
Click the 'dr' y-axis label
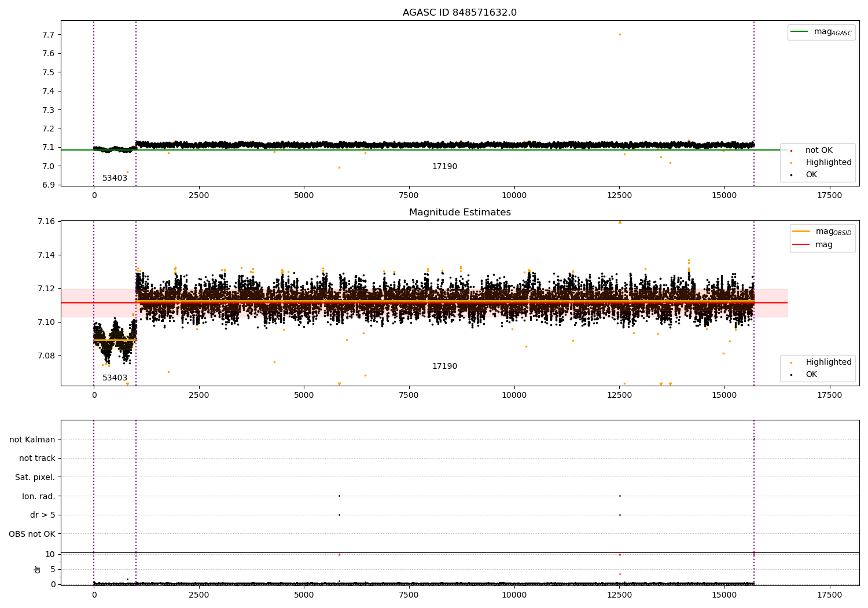coord(38,569)
